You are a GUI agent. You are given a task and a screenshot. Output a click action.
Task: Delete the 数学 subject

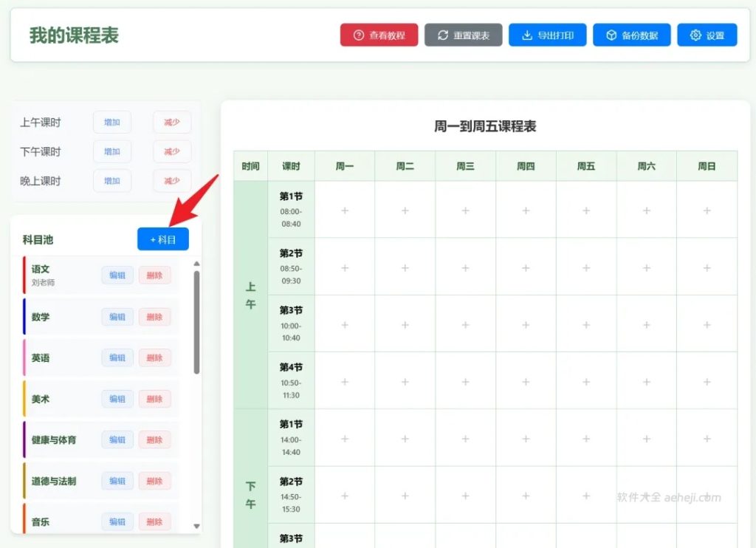[154, 316]
